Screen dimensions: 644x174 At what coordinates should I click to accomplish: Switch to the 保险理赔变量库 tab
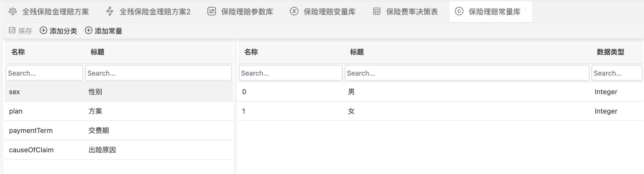point(329,12)
